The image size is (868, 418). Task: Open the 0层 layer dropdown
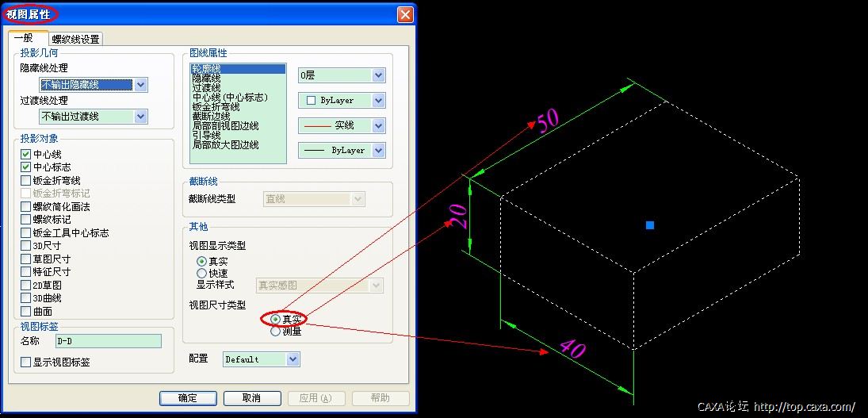coord(378,75)
